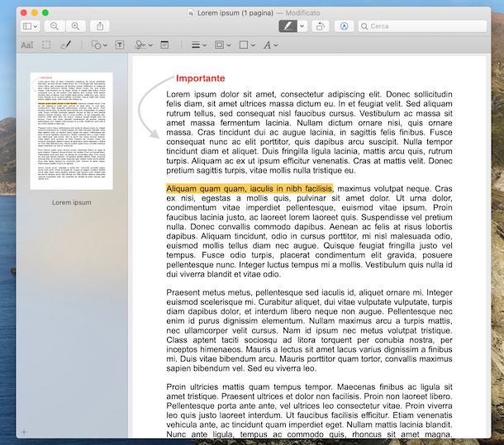
Task: Click the zoom in magnifier icon
Action: 75,26
